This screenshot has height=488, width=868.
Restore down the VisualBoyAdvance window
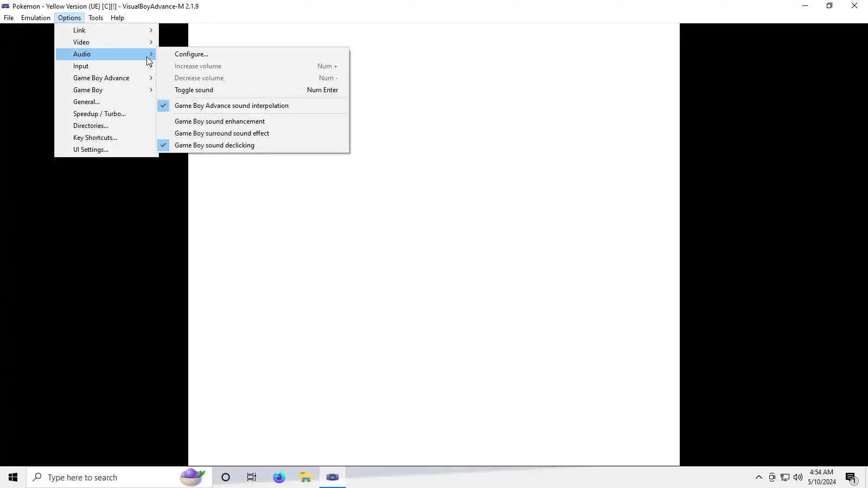tap(829, 6)
